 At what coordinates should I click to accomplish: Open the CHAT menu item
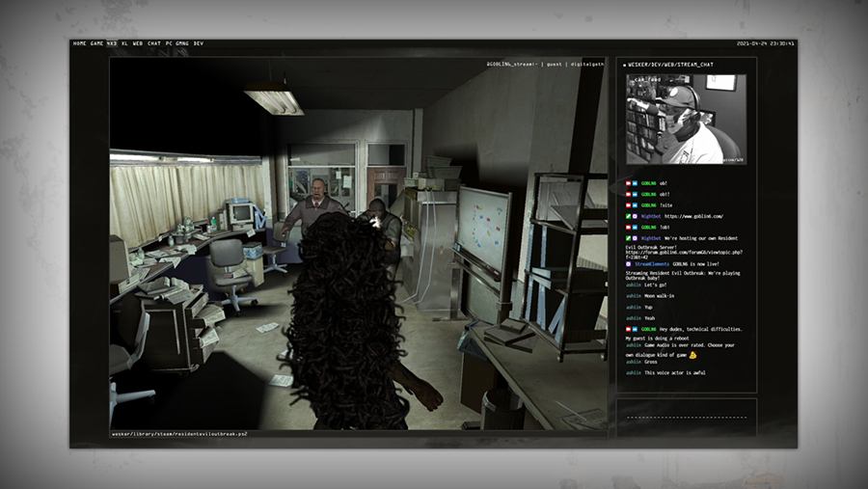point(154,43)
